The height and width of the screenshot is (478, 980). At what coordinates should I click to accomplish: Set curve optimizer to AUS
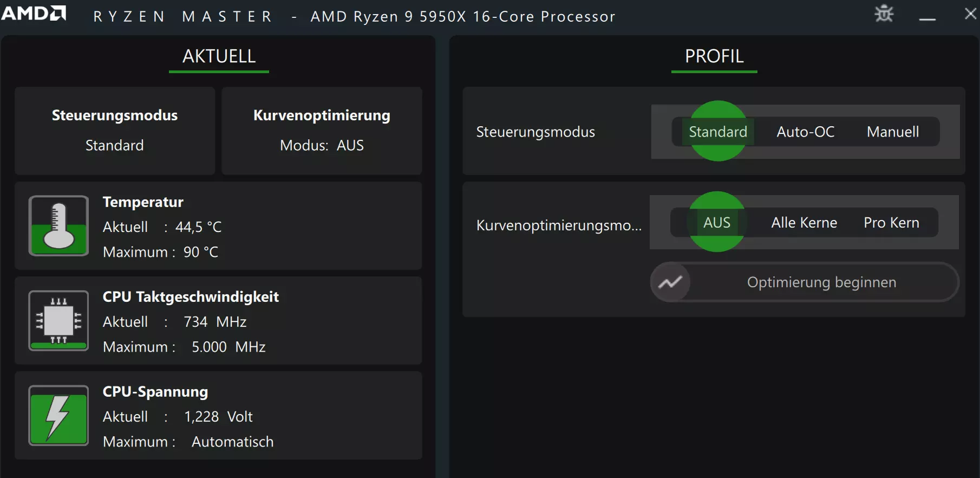[x=717, y=222]
